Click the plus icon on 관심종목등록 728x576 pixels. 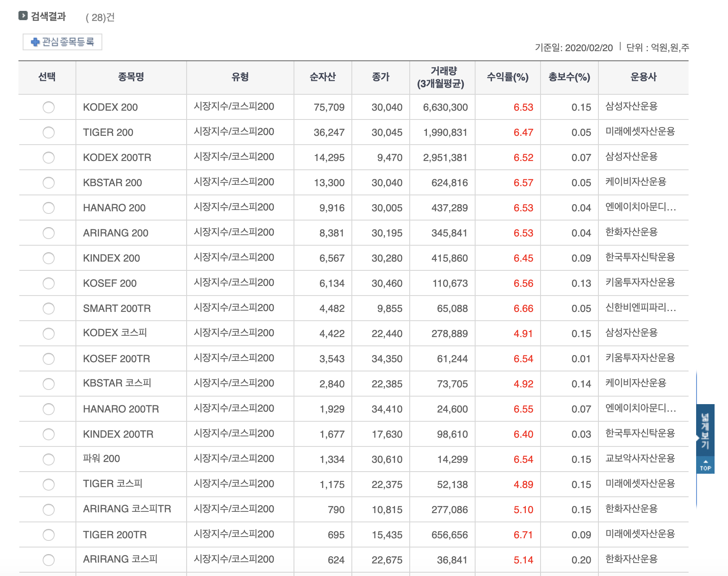pos(35,42)
